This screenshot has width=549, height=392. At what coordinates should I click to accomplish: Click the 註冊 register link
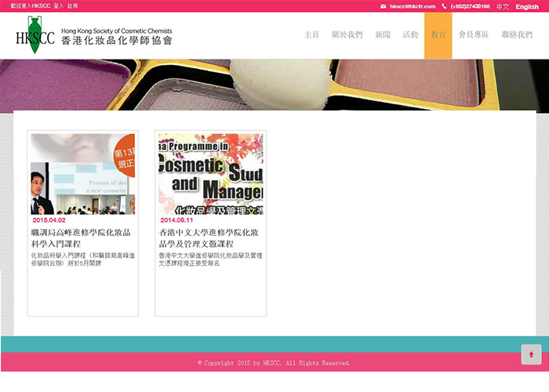73,6
